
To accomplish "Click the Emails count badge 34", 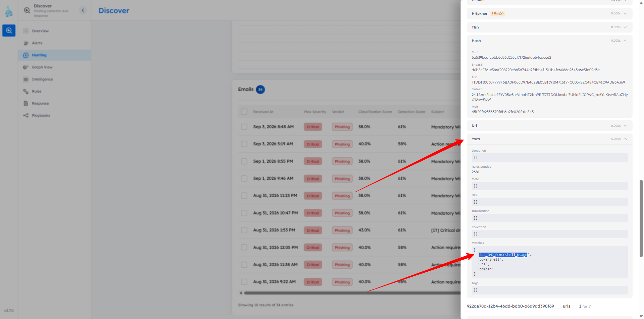I will 260,90.
